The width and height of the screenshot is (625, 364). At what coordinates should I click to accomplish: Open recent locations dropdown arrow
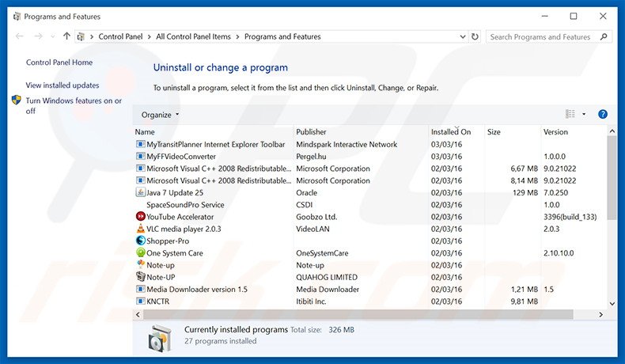tap(53, 36)
